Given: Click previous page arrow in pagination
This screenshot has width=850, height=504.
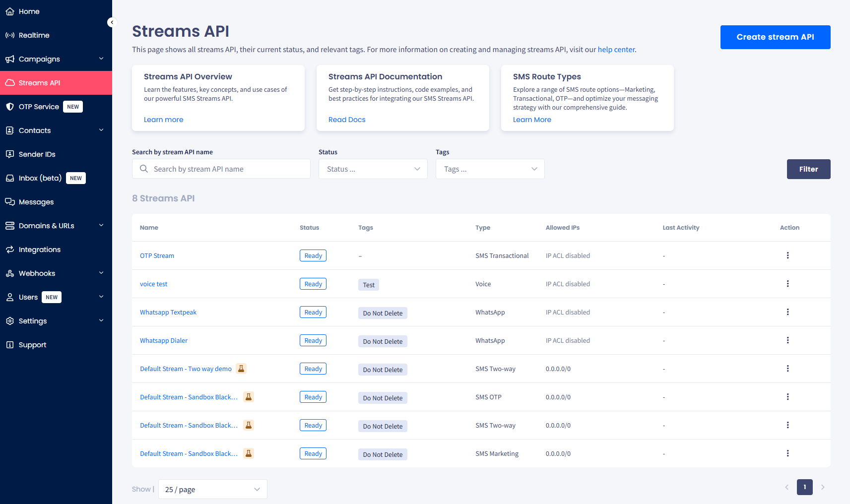Looking at the screenshot, I should [x=787, y=487].
